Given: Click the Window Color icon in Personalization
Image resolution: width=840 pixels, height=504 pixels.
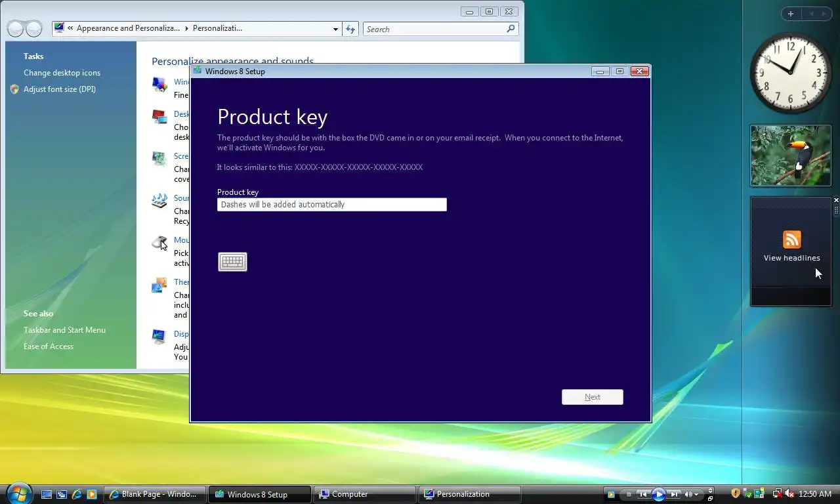Looking at the screenshot, I should [159, 84].
